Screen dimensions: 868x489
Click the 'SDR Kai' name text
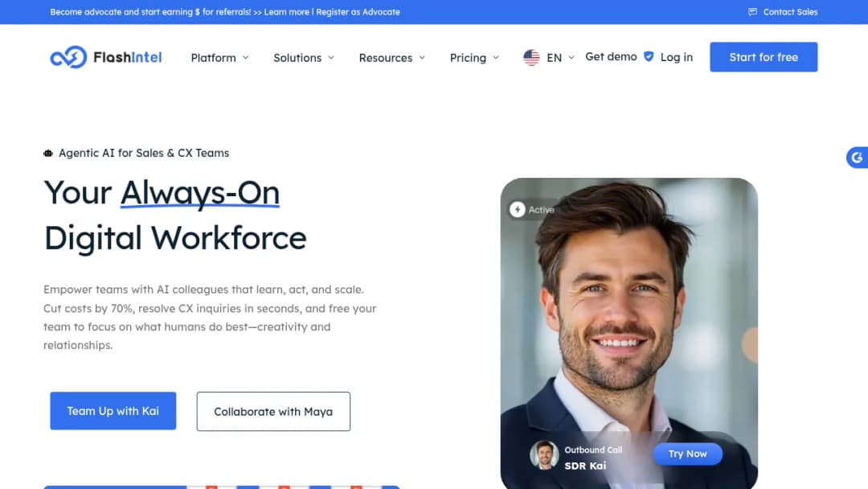pos(585,466)
